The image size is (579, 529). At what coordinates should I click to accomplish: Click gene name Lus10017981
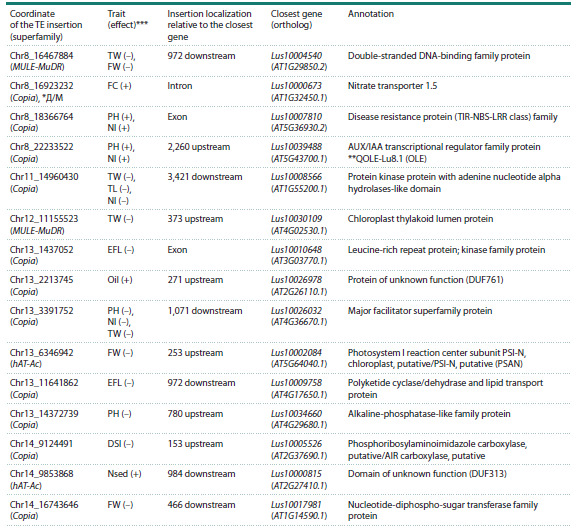point(296,505)
